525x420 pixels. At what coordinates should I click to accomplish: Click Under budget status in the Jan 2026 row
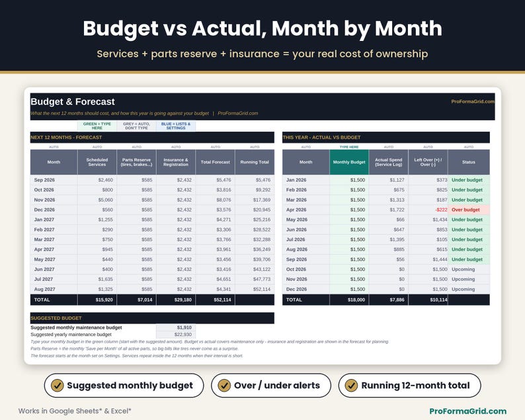point(469,180)
